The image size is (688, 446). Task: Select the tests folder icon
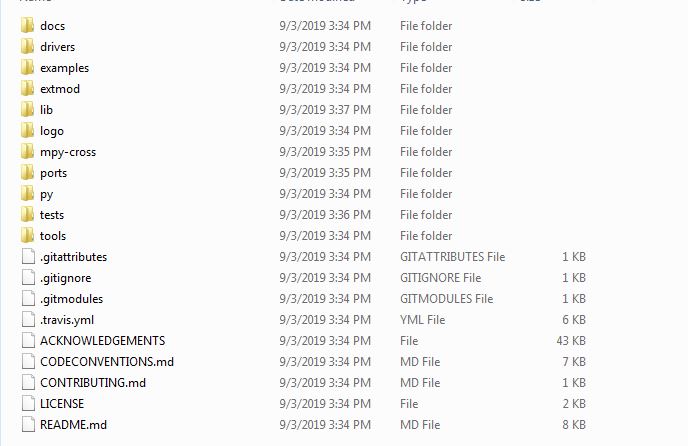[27, 215]
